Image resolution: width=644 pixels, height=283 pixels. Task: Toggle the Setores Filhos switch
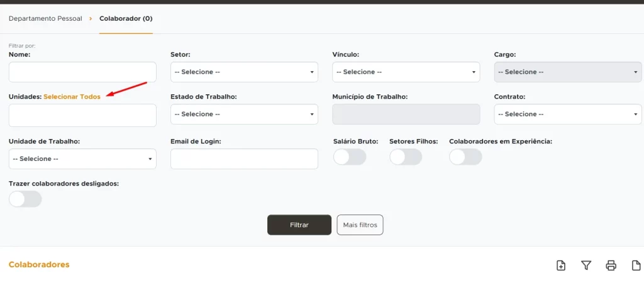(x=406, y=157)
